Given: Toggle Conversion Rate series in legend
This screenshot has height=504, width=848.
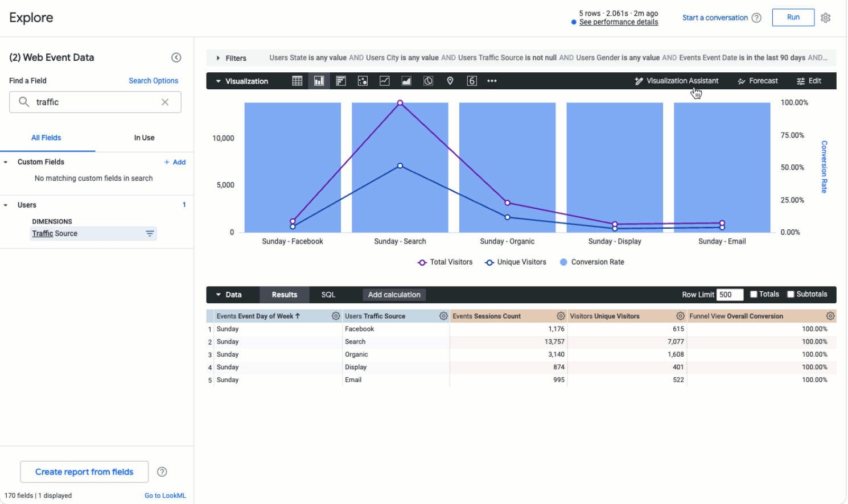Looking at the screenshot, I should [x=592, y=262].
